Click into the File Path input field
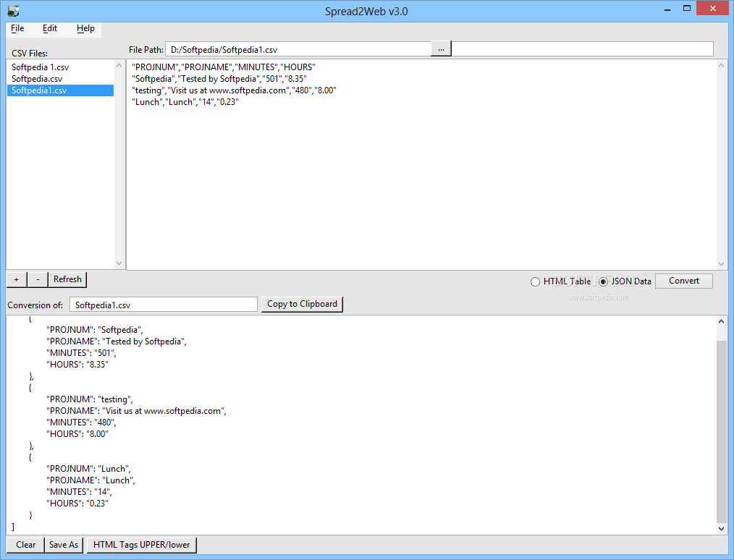The height and width of the screenshot is (560, 734). pos(298,49)
